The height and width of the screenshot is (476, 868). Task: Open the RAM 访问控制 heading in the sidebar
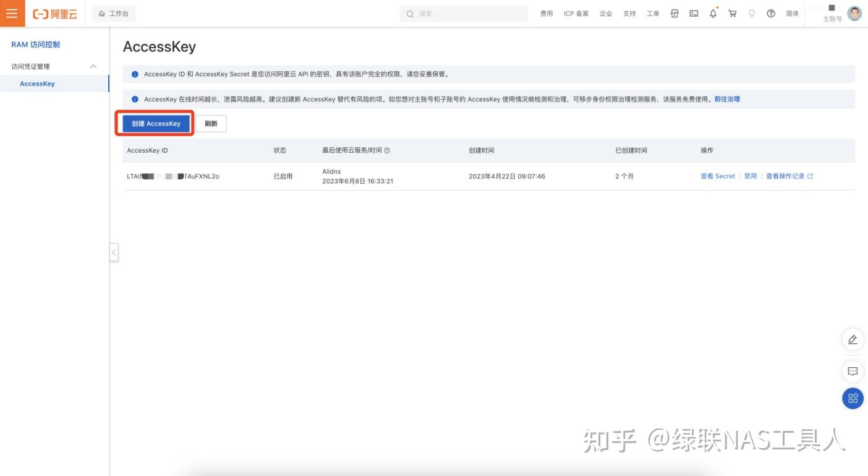[x=36, y=45]
